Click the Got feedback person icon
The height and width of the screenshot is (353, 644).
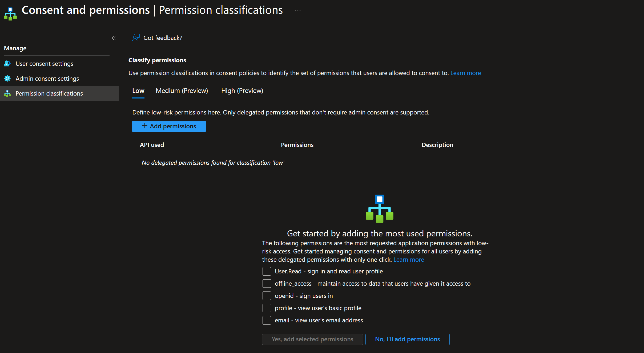(x=136, y=38)
